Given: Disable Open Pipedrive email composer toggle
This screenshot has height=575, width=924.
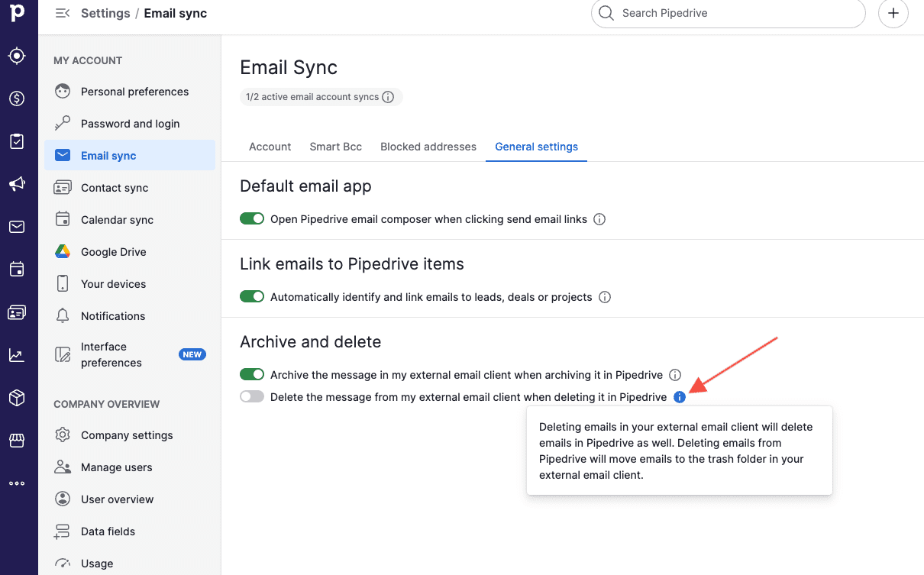Looking at the screenshot, I should coord(252,219).
